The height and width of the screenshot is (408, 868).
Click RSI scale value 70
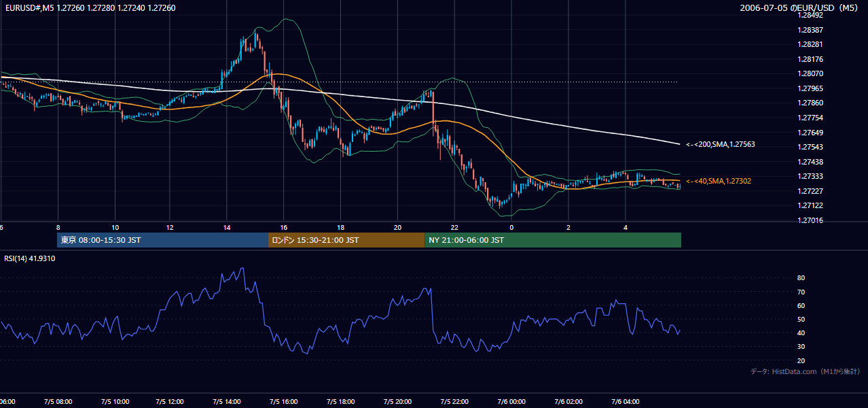pos(801,292)
